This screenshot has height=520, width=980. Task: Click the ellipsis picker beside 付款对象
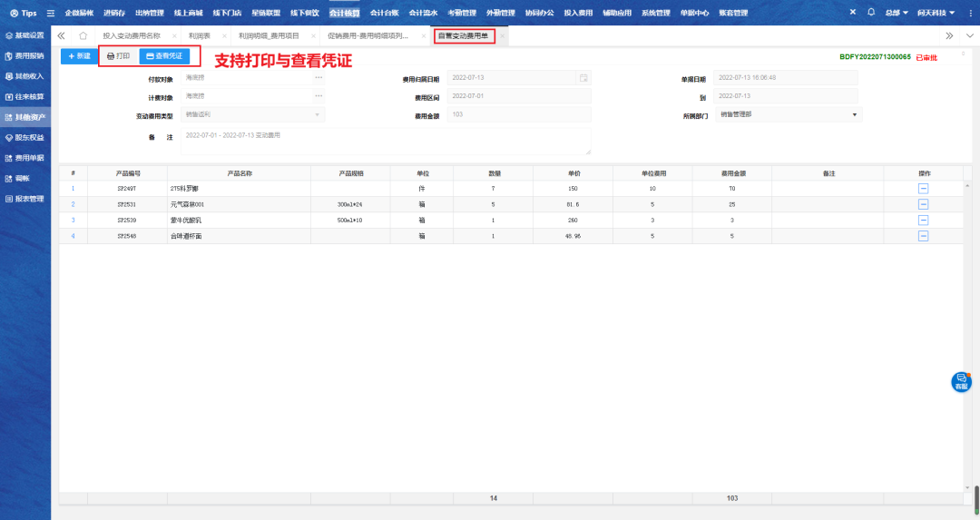point(318,78)
